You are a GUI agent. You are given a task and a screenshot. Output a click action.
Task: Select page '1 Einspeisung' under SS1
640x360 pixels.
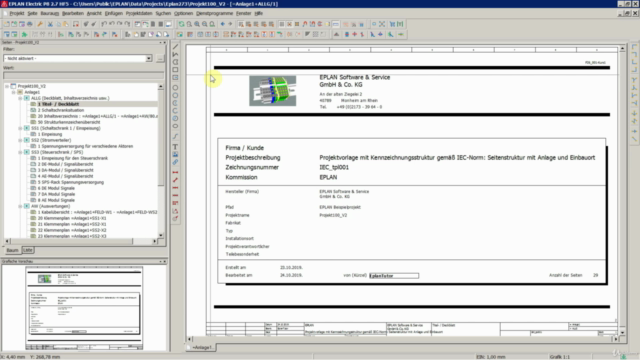point(50,134)
